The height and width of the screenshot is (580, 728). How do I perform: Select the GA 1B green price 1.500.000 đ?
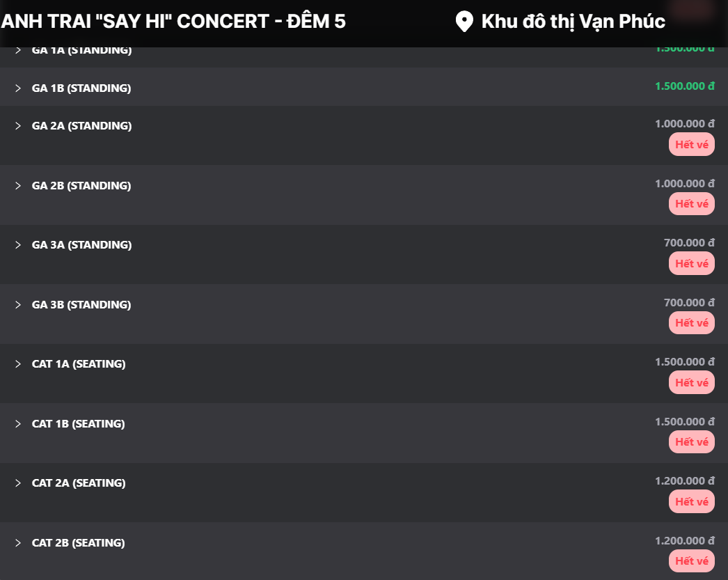point(684,86)
